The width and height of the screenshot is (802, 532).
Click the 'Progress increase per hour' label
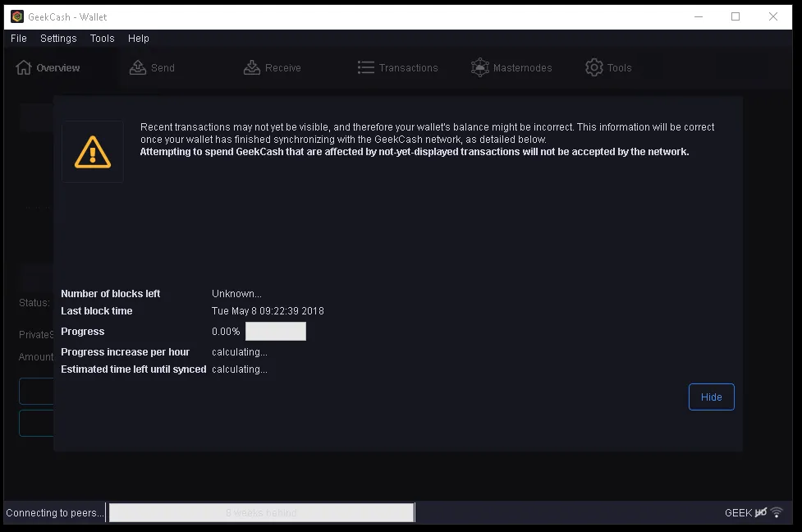coord(126,352)
